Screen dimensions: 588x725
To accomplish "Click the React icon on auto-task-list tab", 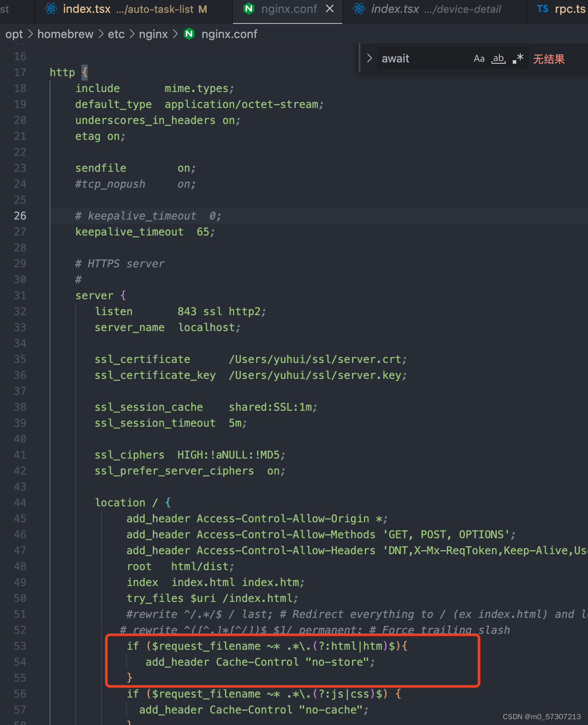I will [x=51, y=9].
